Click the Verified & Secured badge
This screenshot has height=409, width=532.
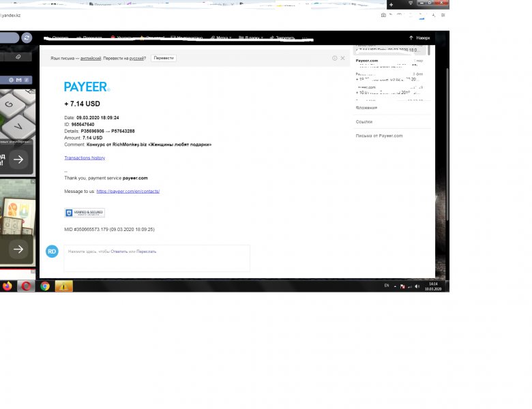(85, 213)
